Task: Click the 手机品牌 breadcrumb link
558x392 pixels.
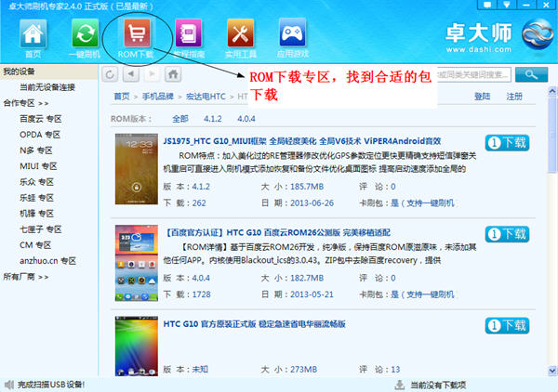Action: click(158, 97)
